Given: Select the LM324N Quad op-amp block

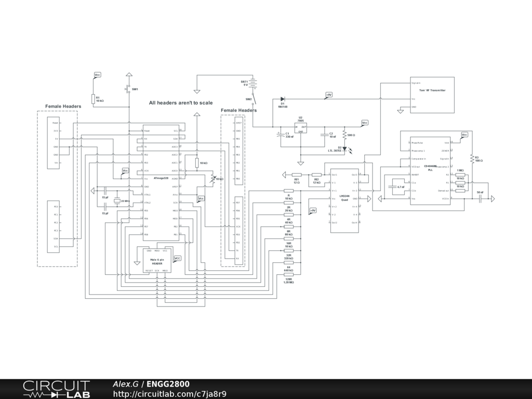Looking at the screenshot, I should click(344, 200).
